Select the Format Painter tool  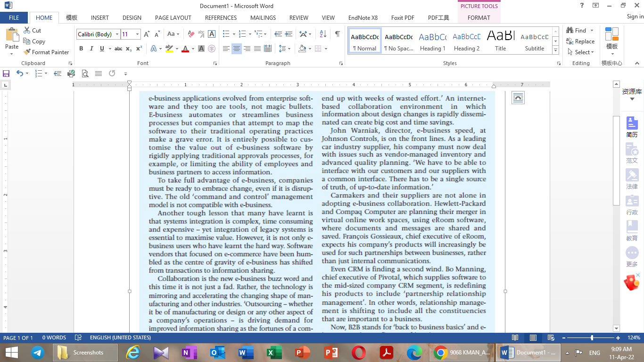point(46,52)
